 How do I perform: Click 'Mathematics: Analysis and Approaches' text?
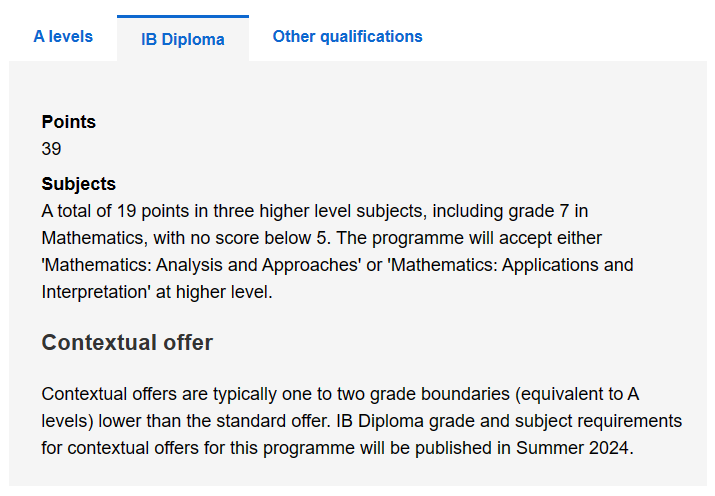[201, 265]
